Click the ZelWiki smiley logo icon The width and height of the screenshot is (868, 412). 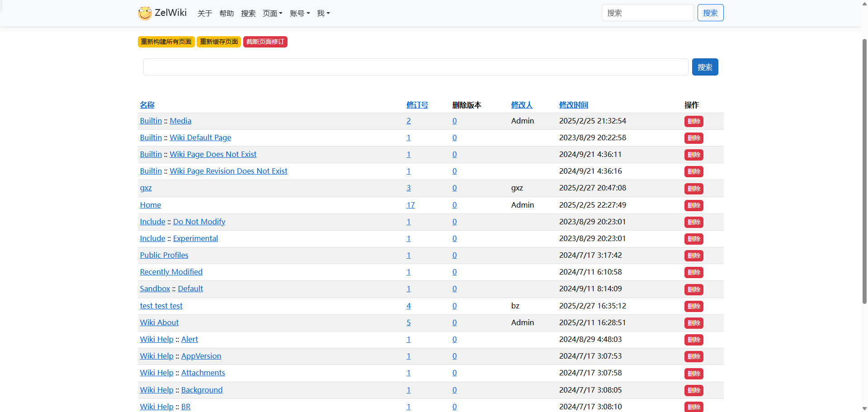[x=145, y=13]
